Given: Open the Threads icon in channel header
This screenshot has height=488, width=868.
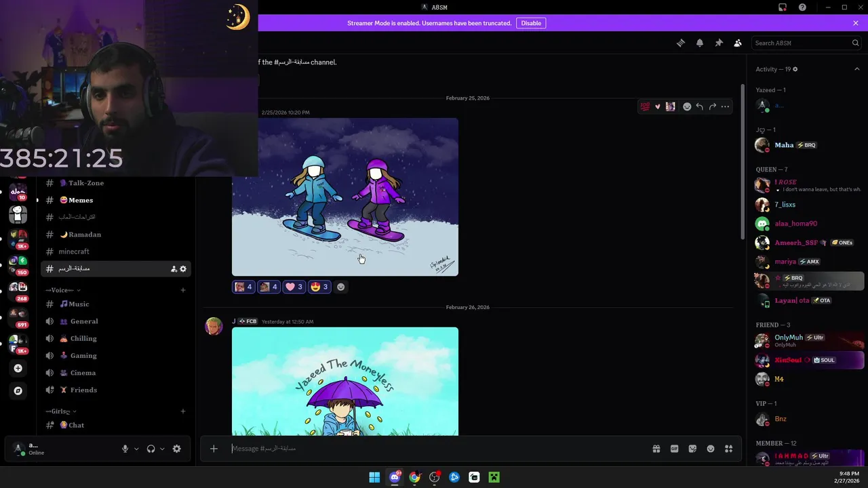Looking at the screenshot, I should tap(681, 43).
